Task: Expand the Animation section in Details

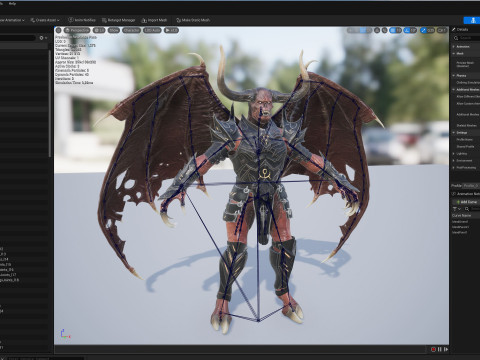Action: pyautogui.click(x=454, y=47)
